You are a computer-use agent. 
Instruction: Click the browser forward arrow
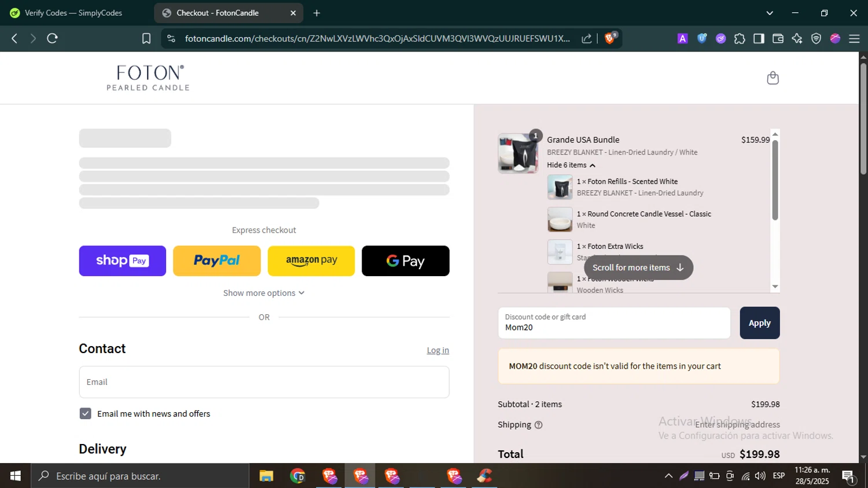[33, 38]
